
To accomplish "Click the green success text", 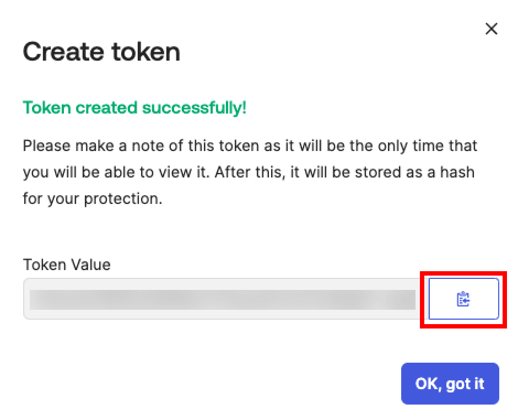I will coord(134,107).
